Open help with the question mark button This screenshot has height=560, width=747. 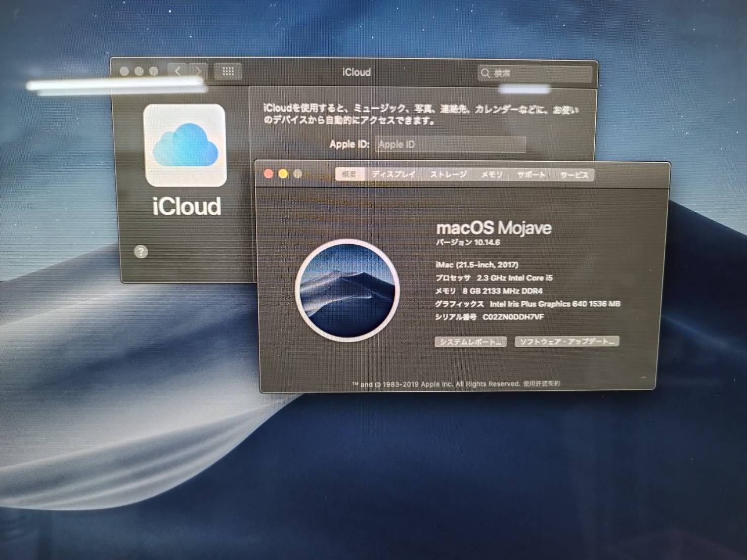[141, 252]
